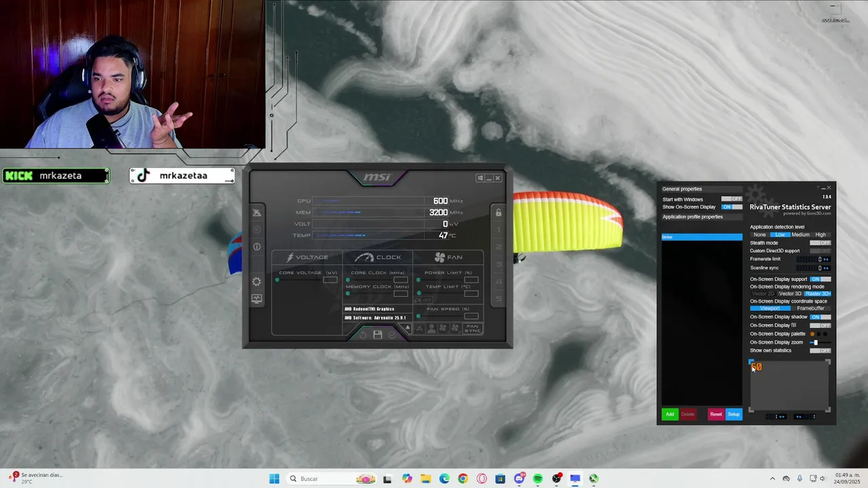Toggle the Fan Sync button

[x=473, y=329]
